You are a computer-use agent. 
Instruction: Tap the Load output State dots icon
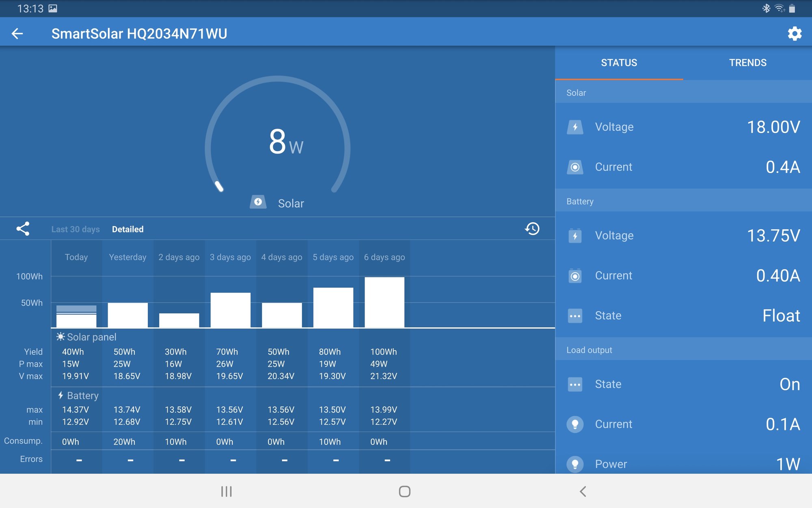click(575, 384)
